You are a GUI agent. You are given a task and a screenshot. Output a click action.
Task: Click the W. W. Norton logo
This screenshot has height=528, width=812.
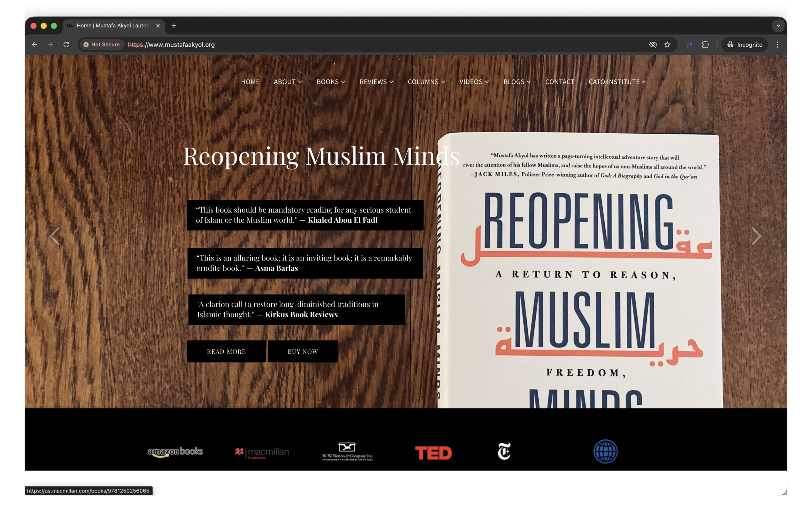347,452
